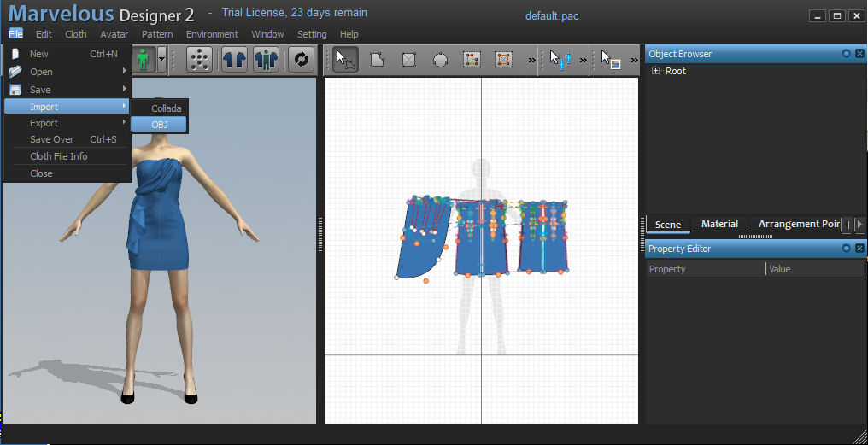
Task: Open Cloth File Info
Action: click(x=67, y=156)
